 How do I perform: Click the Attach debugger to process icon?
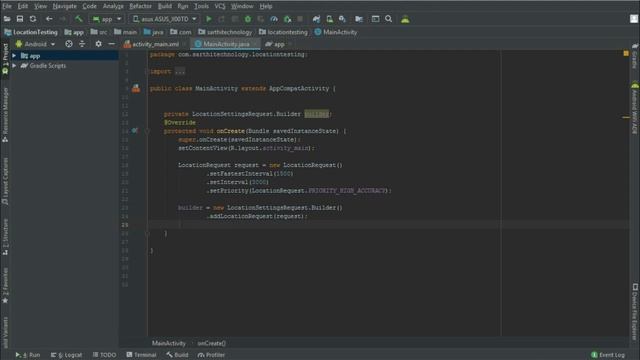pyautogui.click(x=287, y=19)
